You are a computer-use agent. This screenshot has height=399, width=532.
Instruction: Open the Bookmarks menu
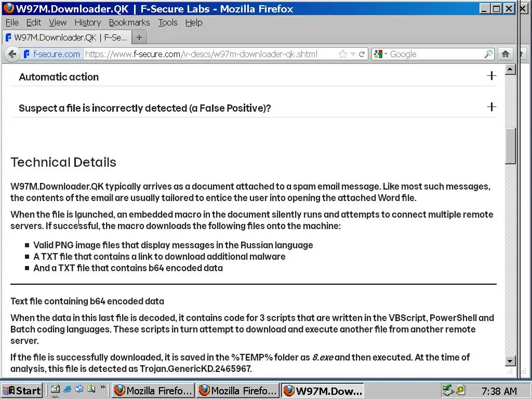click(x=129, y=22)
